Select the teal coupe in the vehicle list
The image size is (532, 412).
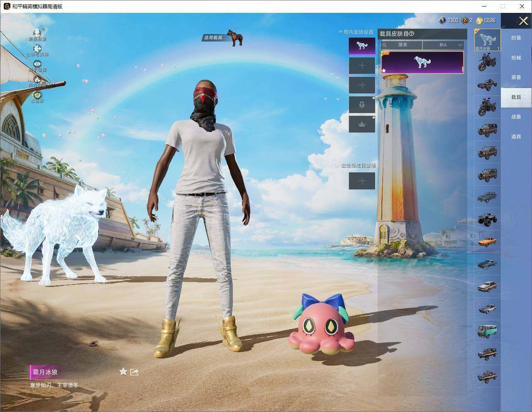[488, 264]
